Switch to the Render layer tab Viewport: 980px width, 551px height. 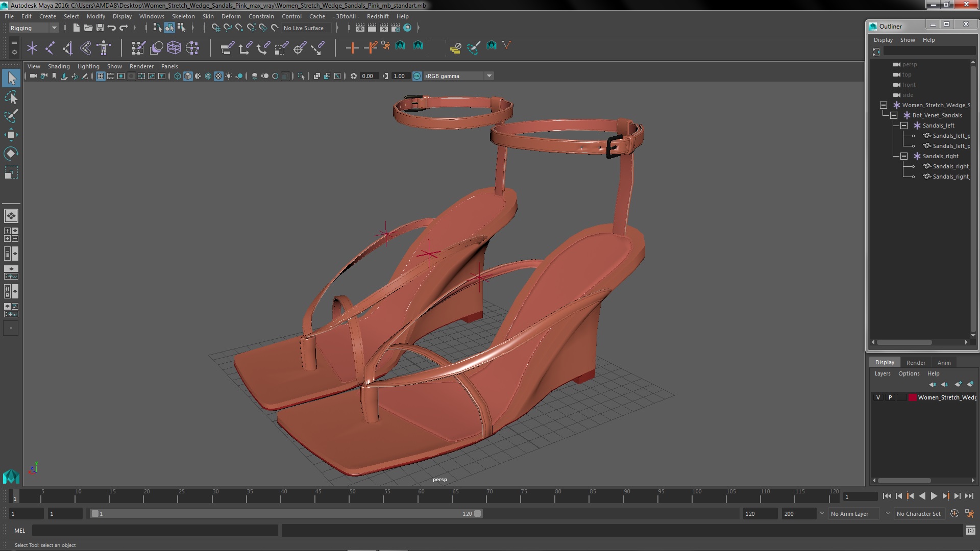pyautogui.click(x=916, y=363)
